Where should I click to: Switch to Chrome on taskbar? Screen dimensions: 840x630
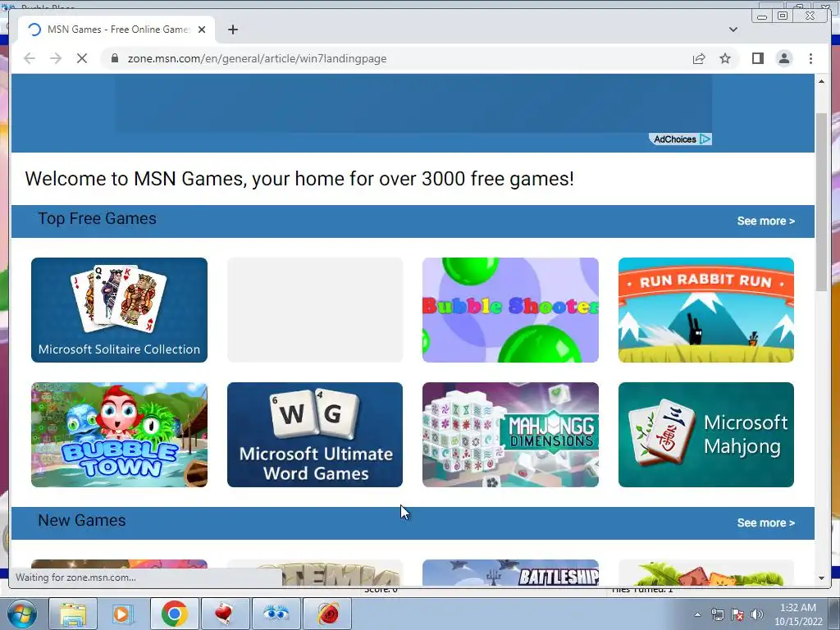point(174,614)
